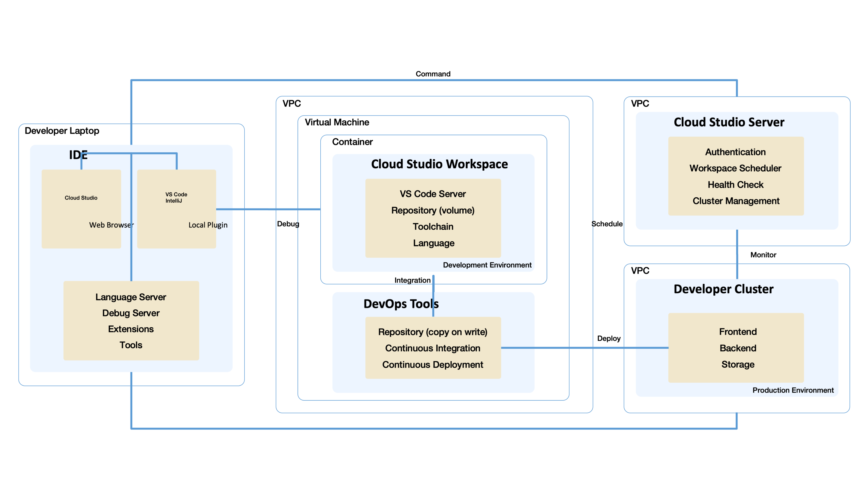868x488 pixels.
Task: Select the Repository (volume) text
Action: click(x=433, y=210)
